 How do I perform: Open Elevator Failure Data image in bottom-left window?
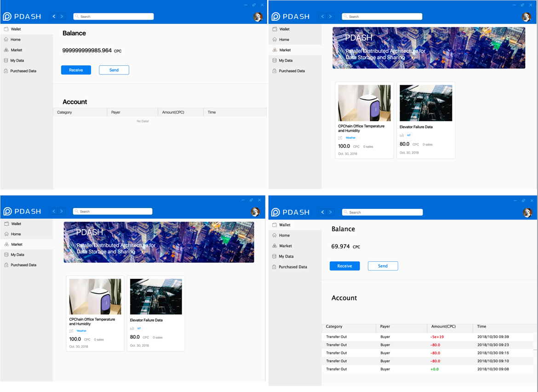point(156,297)
